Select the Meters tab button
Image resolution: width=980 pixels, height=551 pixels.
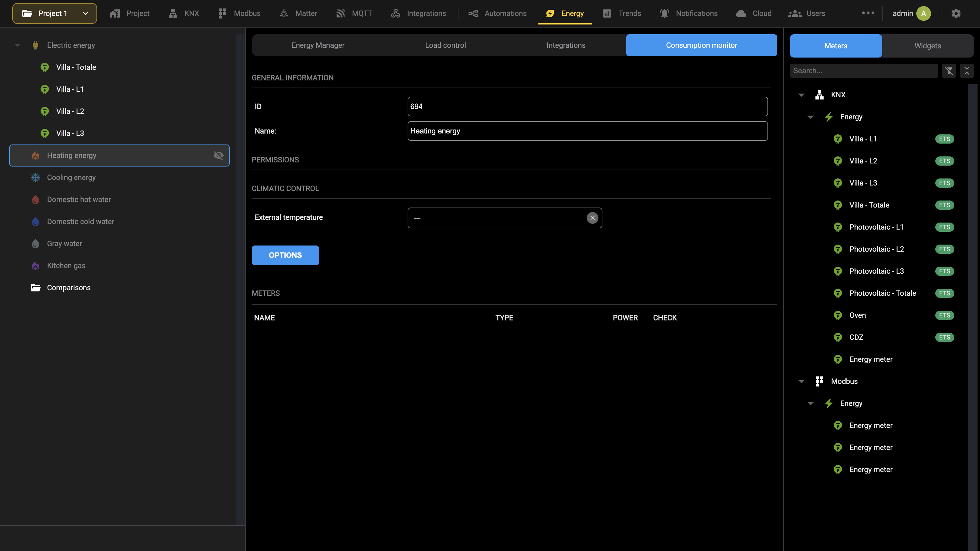[x=836, y=46]
